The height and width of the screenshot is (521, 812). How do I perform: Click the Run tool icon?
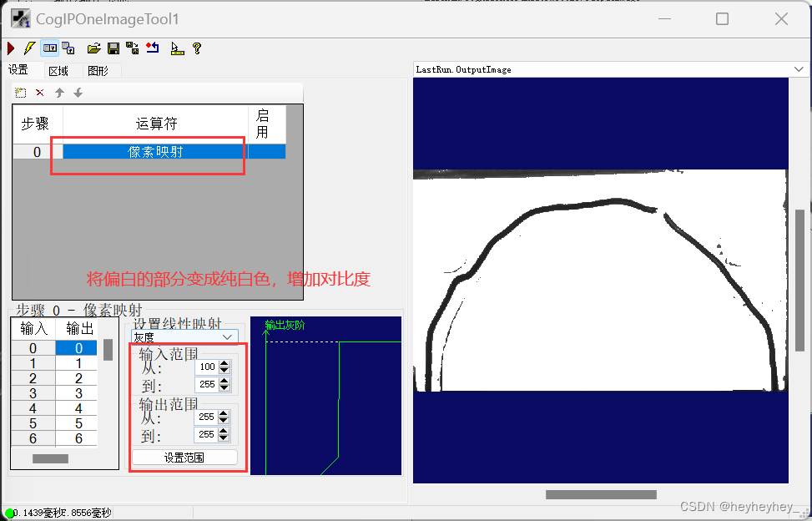(10, 48)
